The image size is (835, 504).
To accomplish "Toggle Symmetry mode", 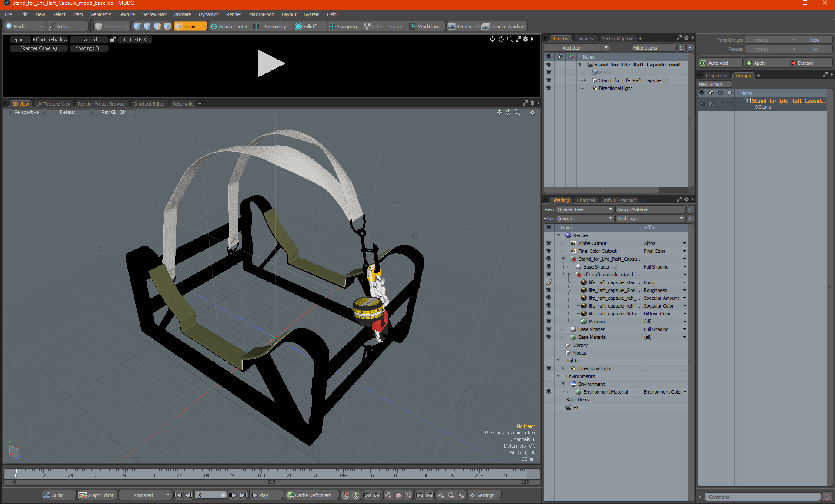I will click(x=271, y=27).
